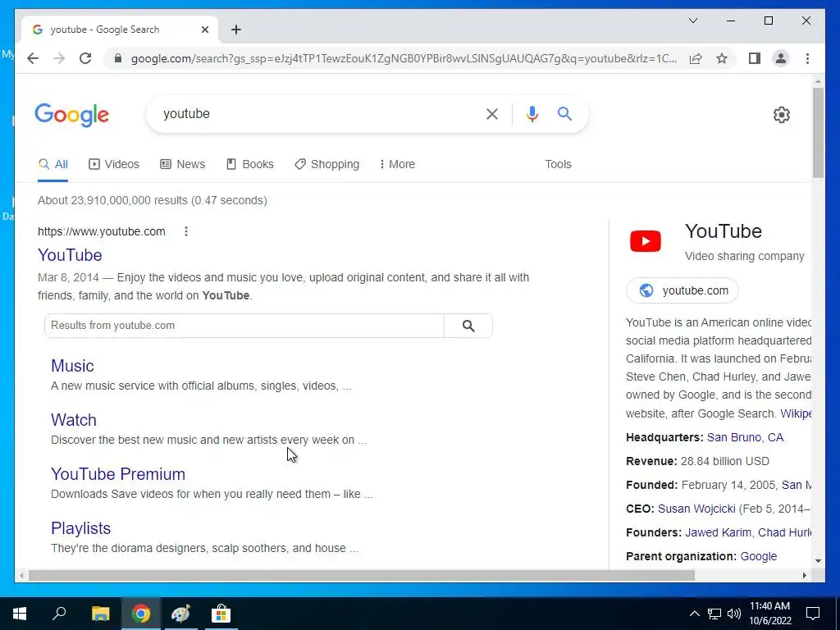Close the youtube Google Search tab
Image resolution: width=840 pixels, height=630 pixels.
tap(204, 30)
